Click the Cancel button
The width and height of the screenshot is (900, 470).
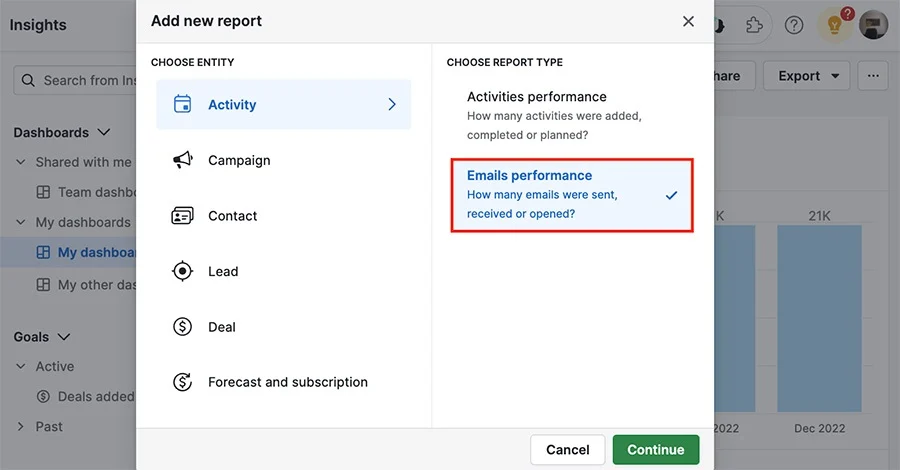click(567, 449)
